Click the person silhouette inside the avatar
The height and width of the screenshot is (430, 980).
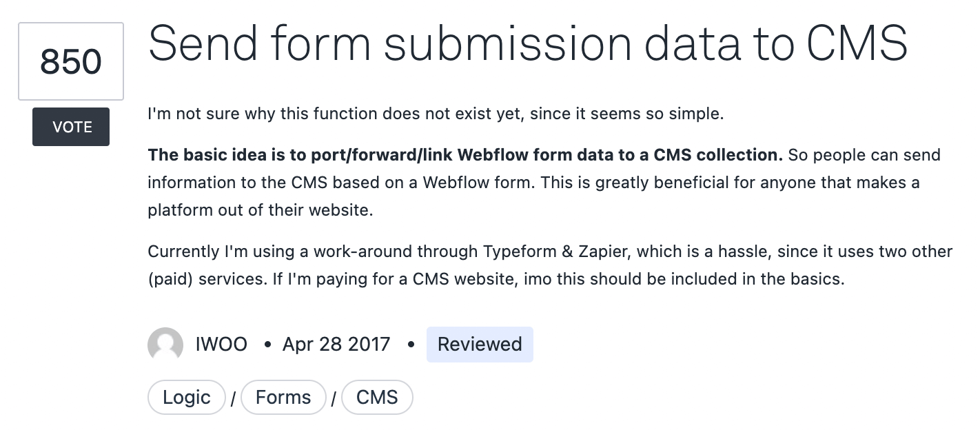coord(165,345)
